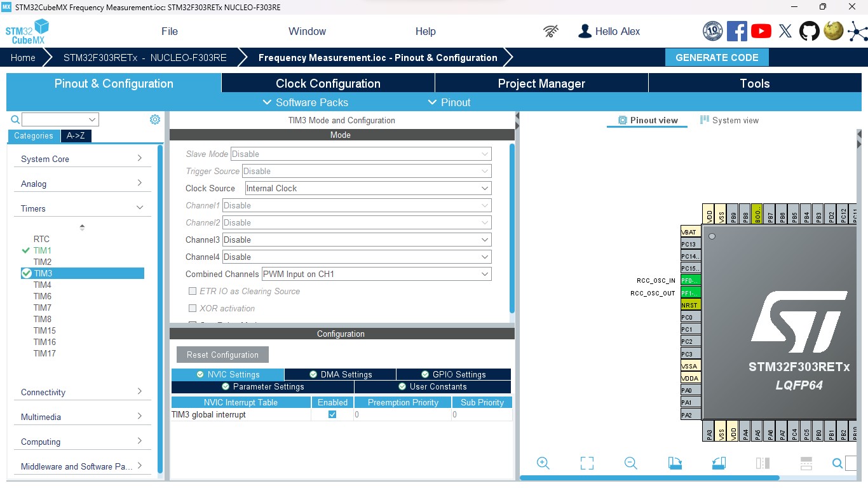Switch to the Tools tab
Screen dimensions: 868x488
[755, 83]
